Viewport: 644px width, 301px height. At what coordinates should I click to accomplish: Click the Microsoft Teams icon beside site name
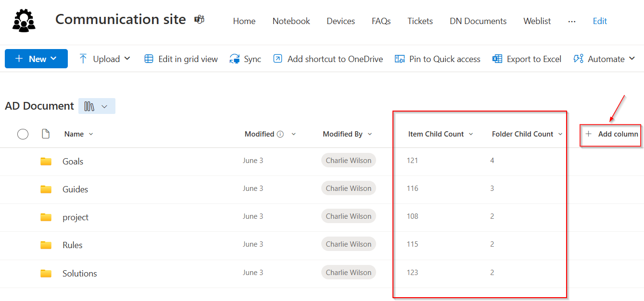(199, 19)
